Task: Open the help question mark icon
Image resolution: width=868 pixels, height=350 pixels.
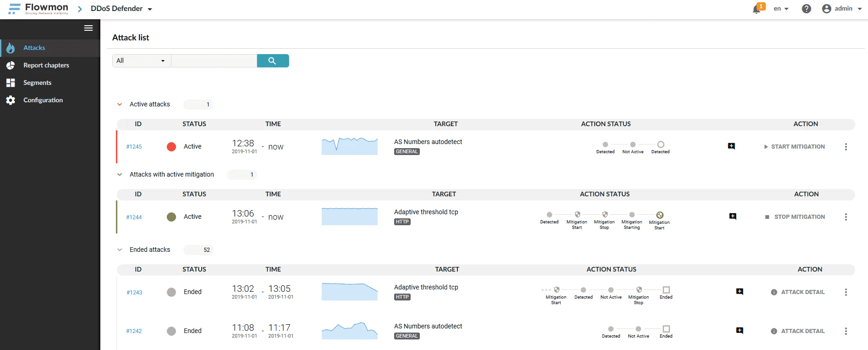Action: (807, 9)
